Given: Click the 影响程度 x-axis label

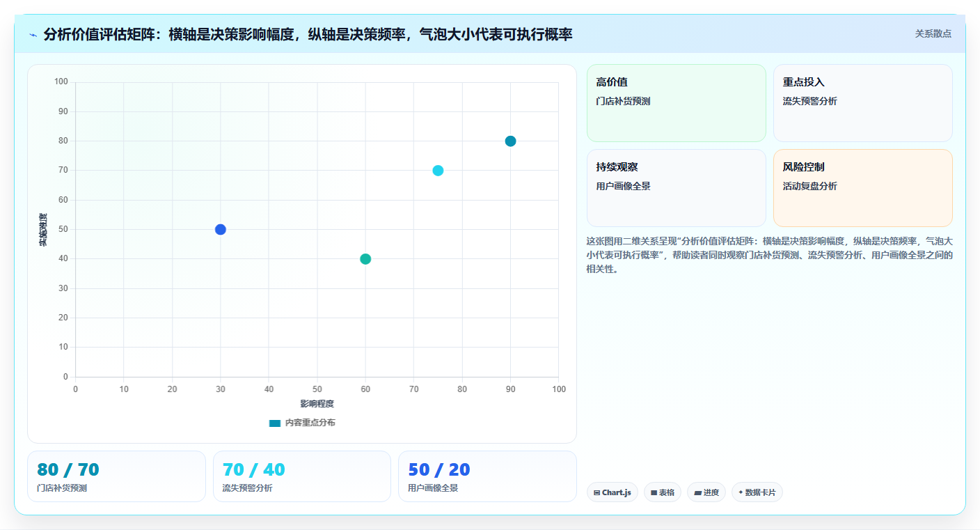Looking at the screenshot, I should tap(317, 403).
